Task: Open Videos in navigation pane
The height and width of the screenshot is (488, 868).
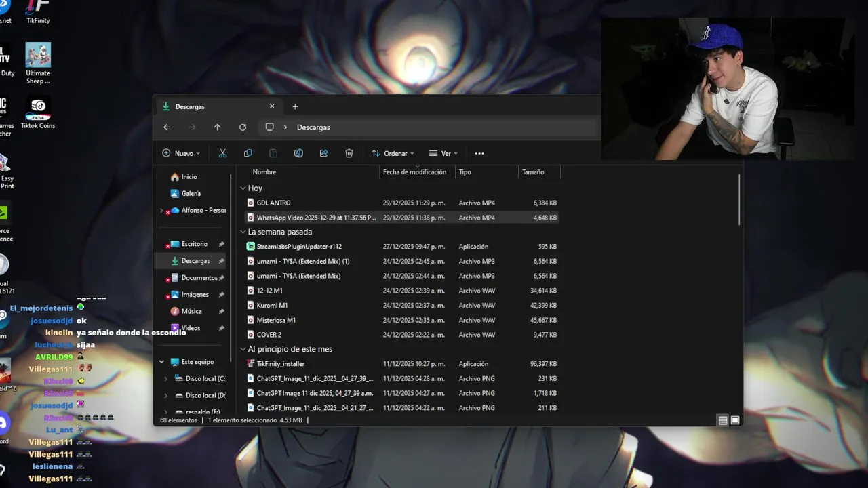Action: click(191, 328)
